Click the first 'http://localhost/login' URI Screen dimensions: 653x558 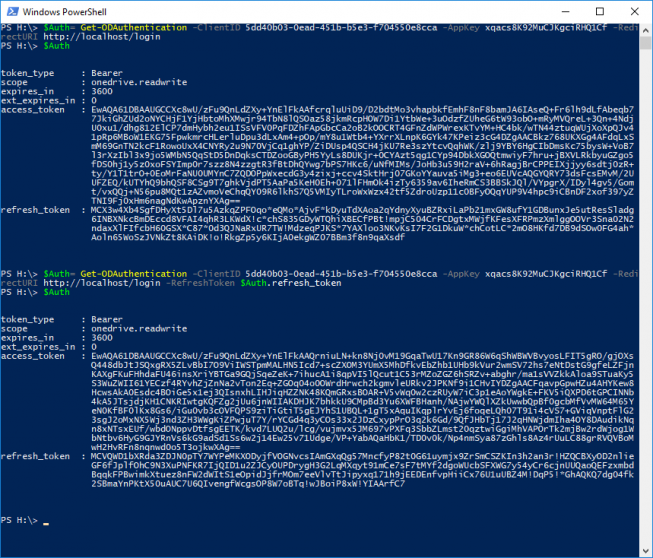[102, 37]
